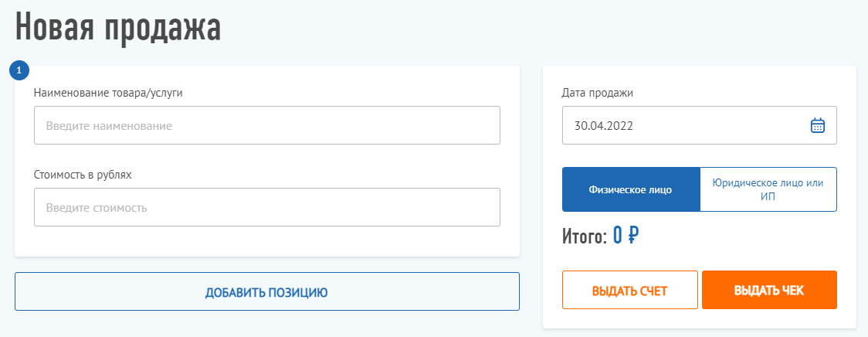Image resolution: width=868 pixels, height=337 pixels.
Task: Issue receipt with ВЫДАТЬ ЧЕК button
Action: (x=768, y=291)
